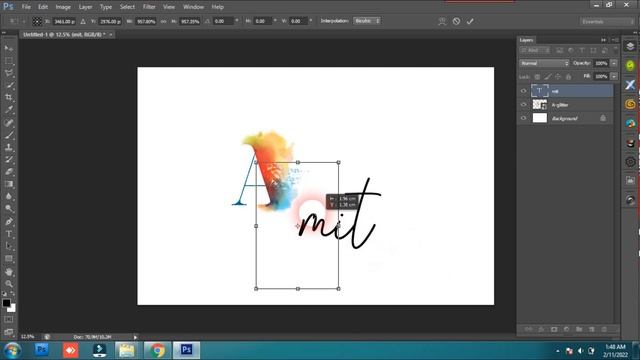Image resolution: width=640 pixels, height=360 pixels.
Task: Select the Untitled-1 document tab
Action: click(x=64, y=35)
